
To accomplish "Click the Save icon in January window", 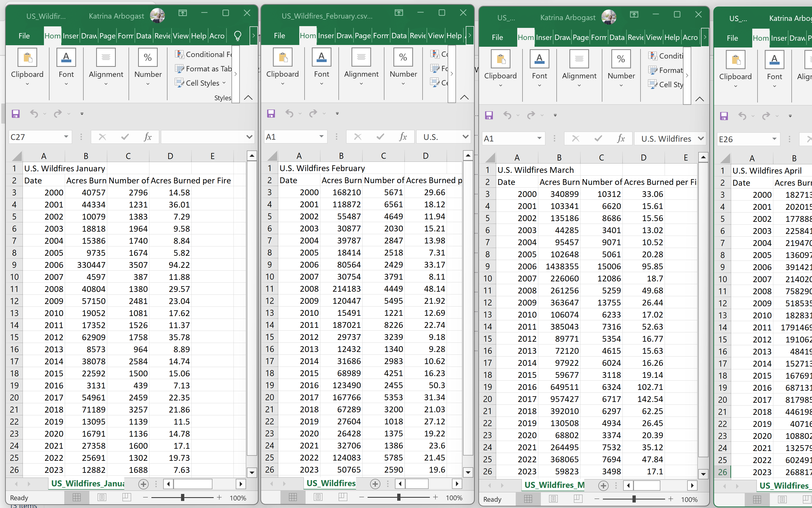I will pos(15,114).
